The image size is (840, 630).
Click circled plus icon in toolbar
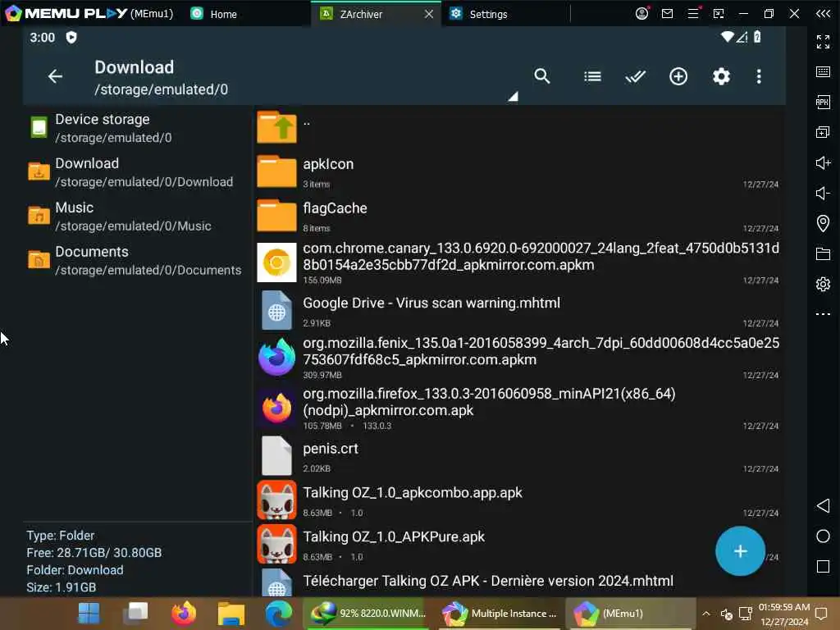pyautogui.click(x=678, y=76)
